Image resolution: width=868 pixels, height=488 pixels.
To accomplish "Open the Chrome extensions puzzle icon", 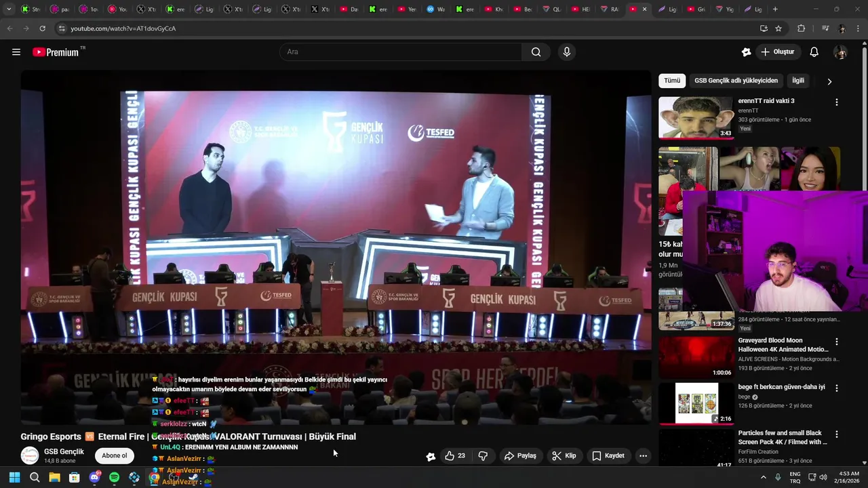I will (801, 28).
